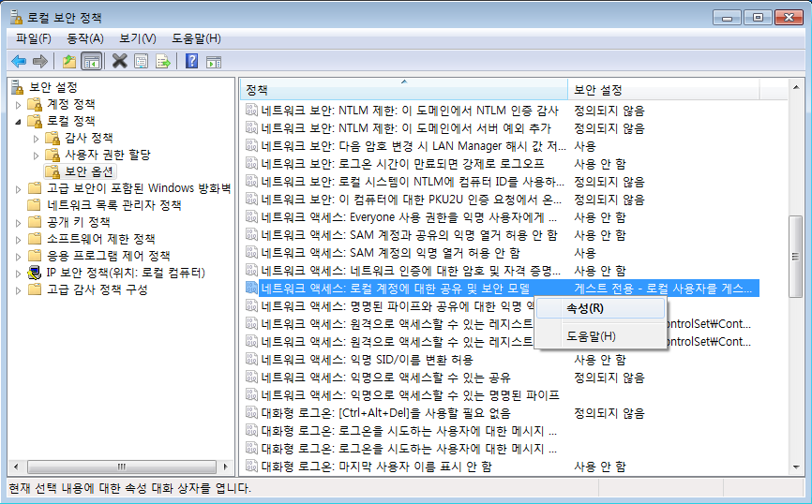Click the Up One Level folder icon
Viewport: 812px width, 504px height.
click(x=68, y=61)
